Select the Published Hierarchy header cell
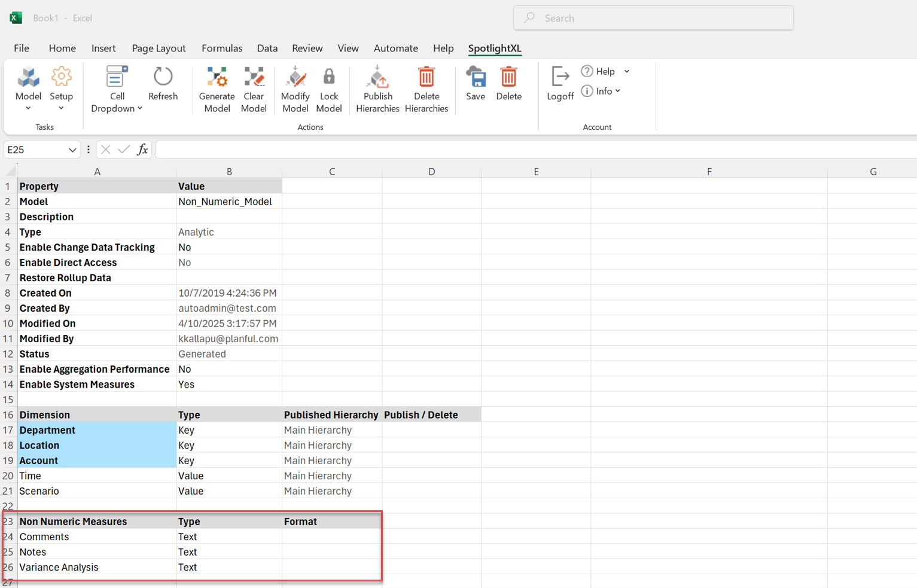 click(332, 415)
